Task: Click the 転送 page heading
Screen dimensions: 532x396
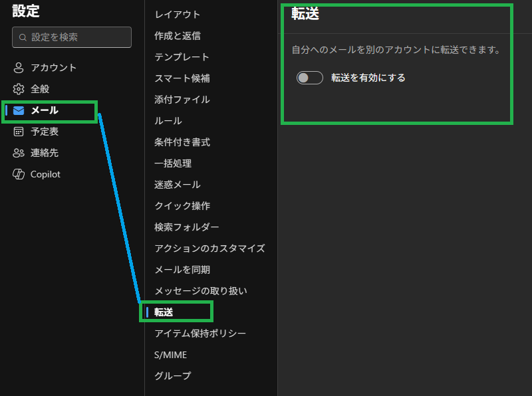Action: (x=305, y=14)
